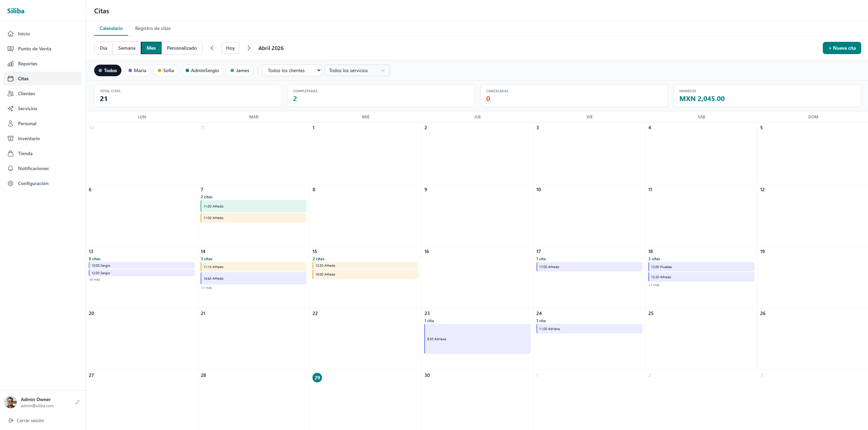Open the Notificaciones bell icon
The width and height of the screenshot is (868, 430).
click(11, 168)
